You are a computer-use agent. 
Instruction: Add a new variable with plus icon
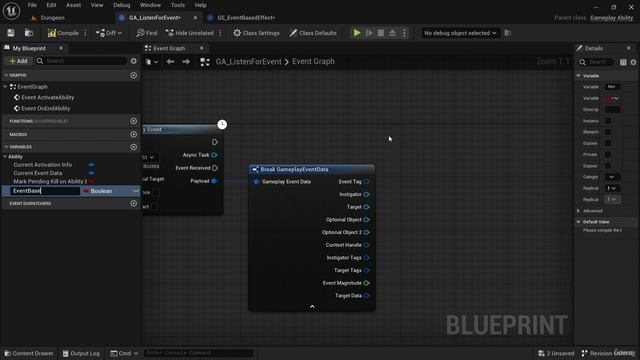coord(133,147)
